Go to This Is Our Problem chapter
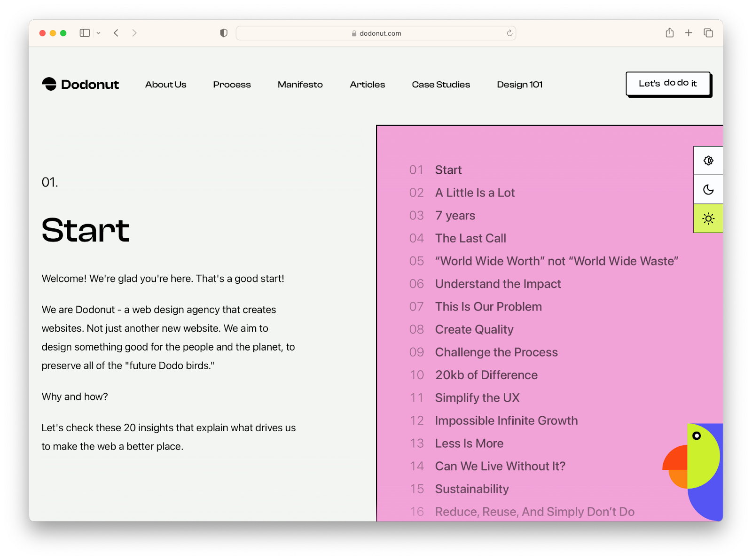 click(x=476, y=307)
